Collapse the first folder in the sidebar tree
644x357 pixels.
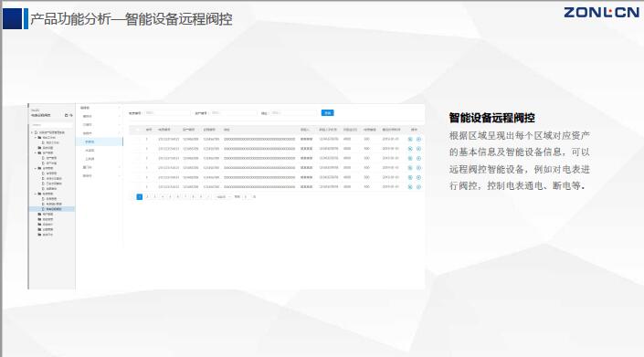tap(36, 138)
